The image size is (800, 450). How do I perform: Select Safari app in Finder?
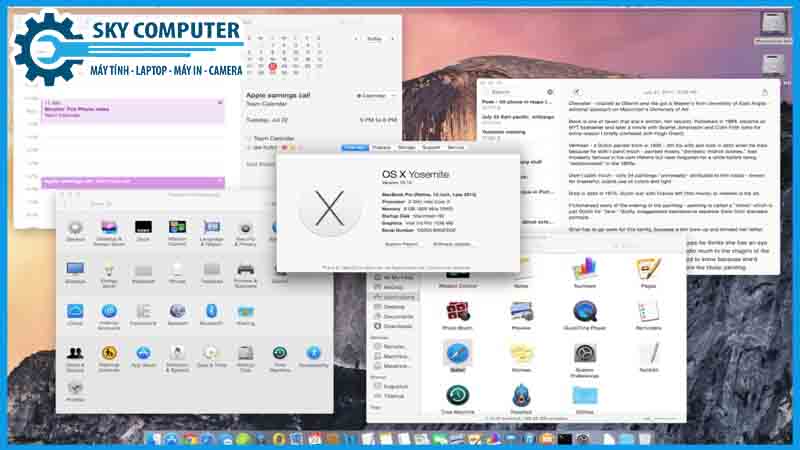pyautogui.click(x=457, y=357)
